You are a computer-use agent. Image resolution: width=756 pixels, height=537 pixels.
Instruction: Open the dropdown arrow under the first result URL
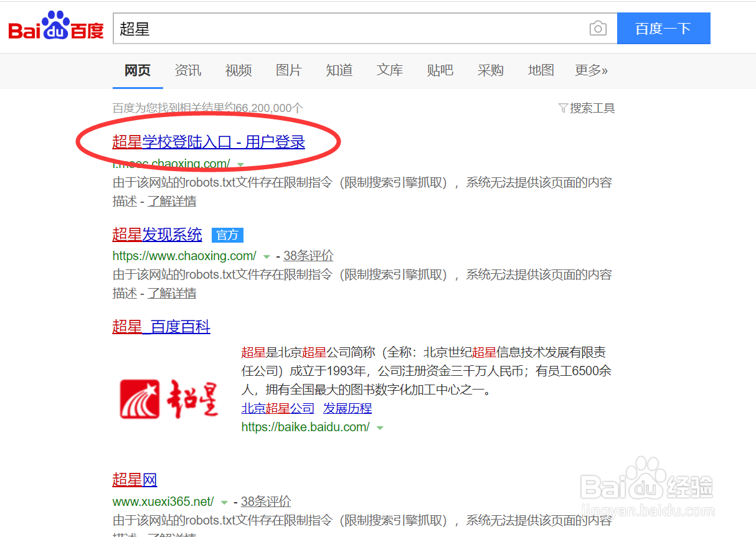[240, 165]
